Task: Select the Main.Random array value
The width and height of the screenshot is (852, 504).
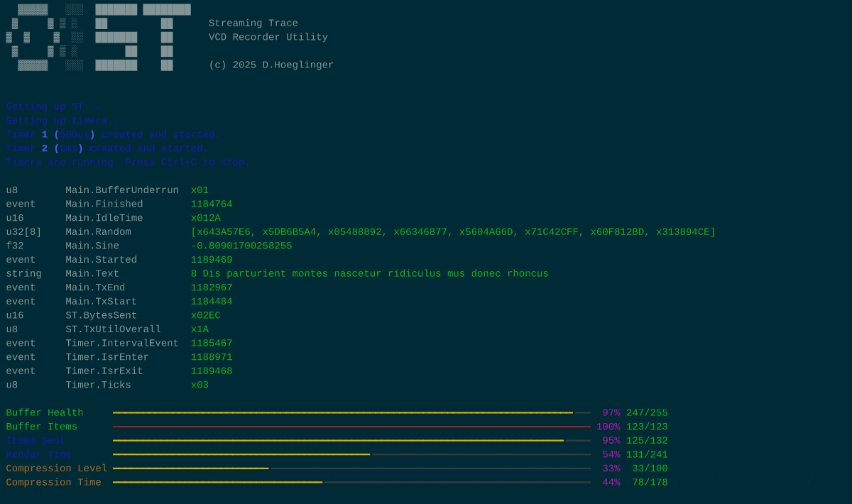Action: (453, 232)
